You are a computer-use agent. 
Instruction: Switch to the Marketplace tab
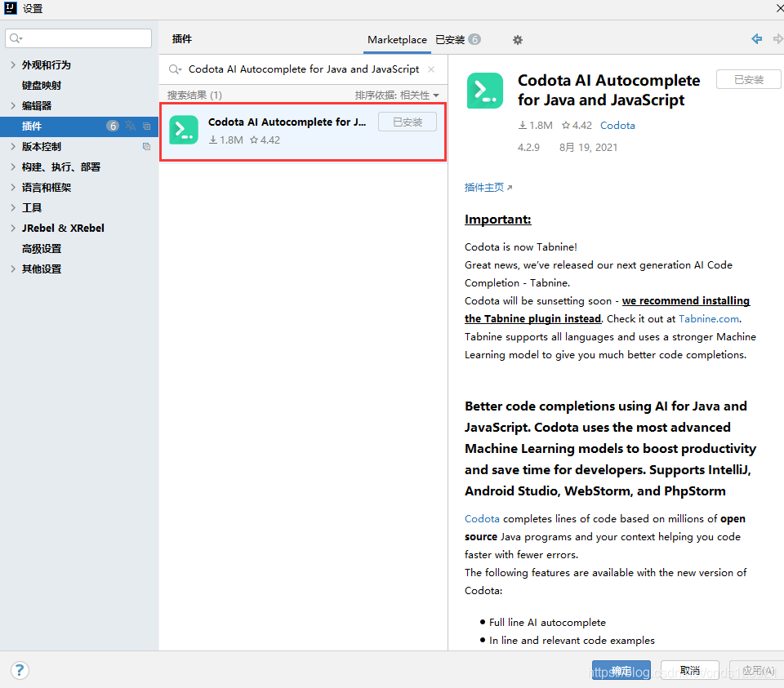397,39
